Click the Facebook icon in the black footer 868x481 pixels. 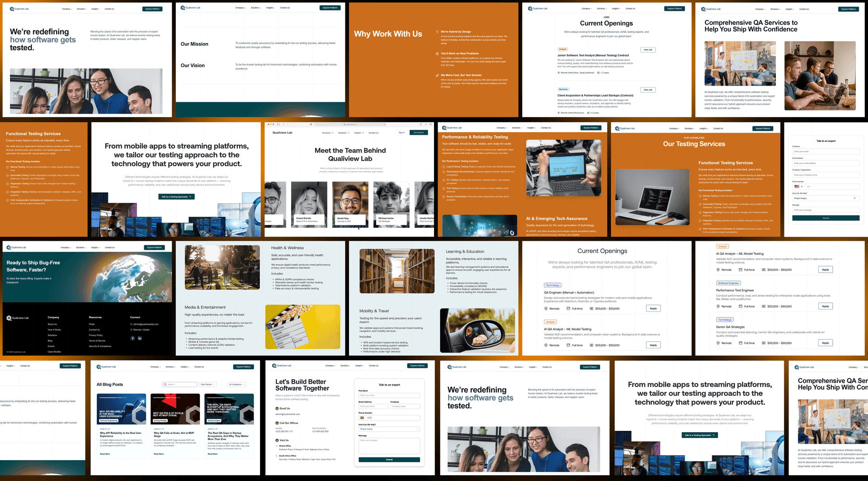pyautogui.click(x=133, y=338)
